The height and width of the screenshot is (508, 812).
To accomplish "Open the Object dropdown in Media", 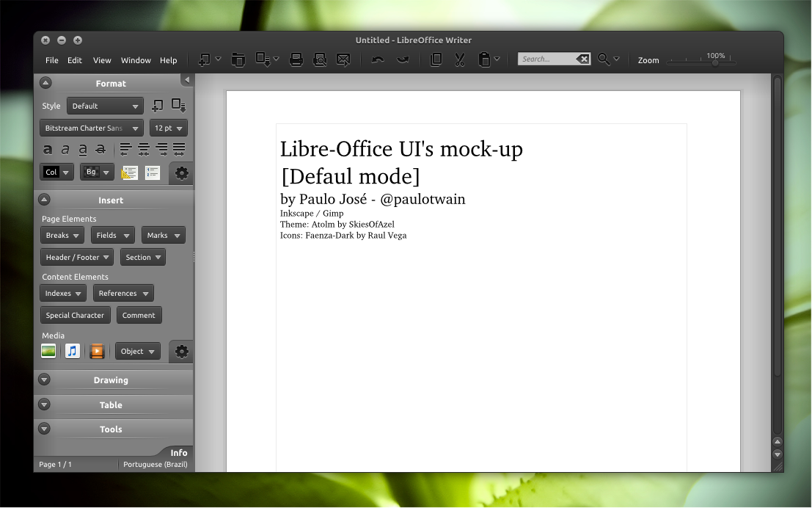I will 137,352.
